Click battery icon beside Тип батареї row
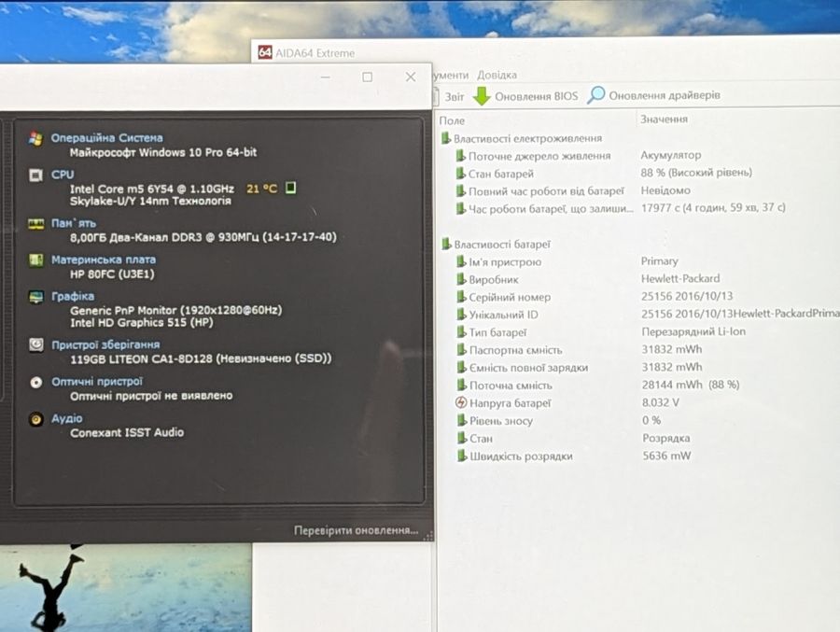The width and height of the screenshot is (840, 632). pos(461,332)
